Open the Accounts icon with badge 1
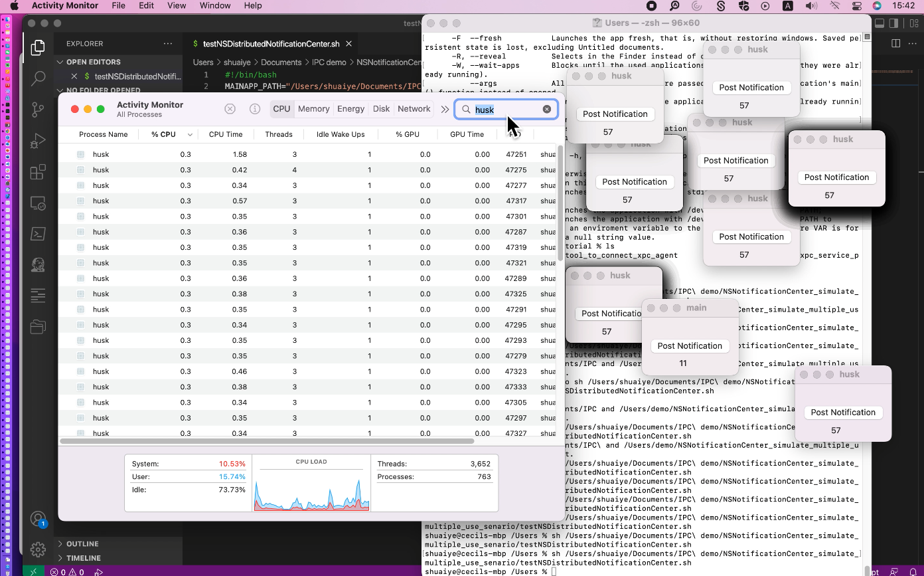The image size is (924, 576). tap(38, 519)
